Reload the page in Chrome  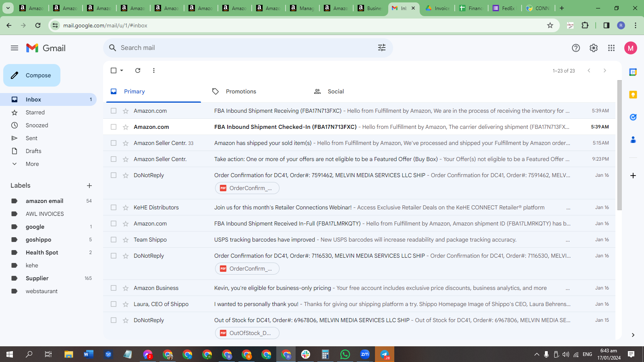(38, 25)
